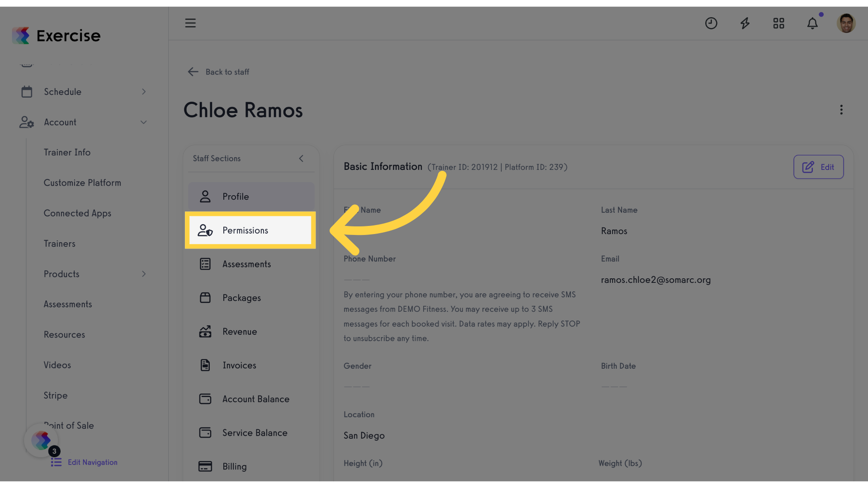
Task: Click the Basic Information heading
Action: tap(383, 167)
